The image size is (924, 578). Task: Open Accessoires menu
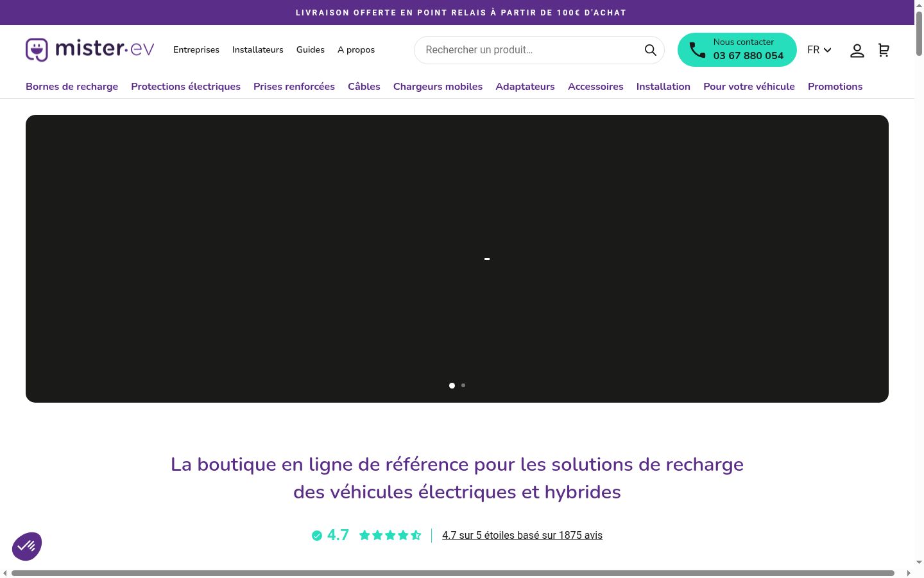(x=595, y=87)
